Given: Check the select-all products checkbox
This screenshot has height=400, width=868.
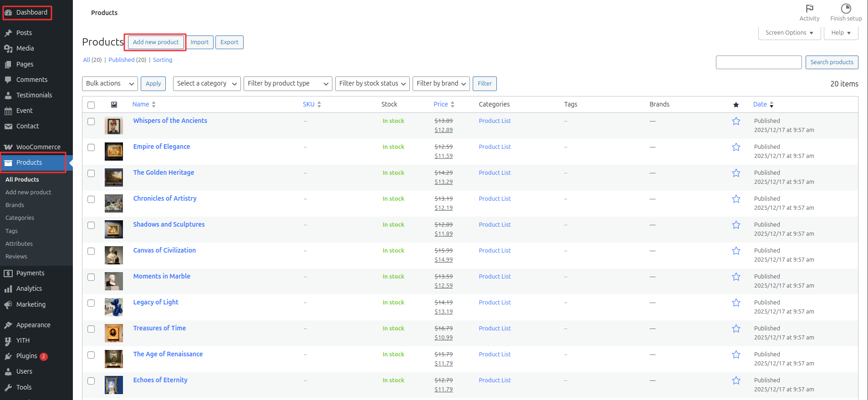Looking at the screenshot, I should point(91,105).
